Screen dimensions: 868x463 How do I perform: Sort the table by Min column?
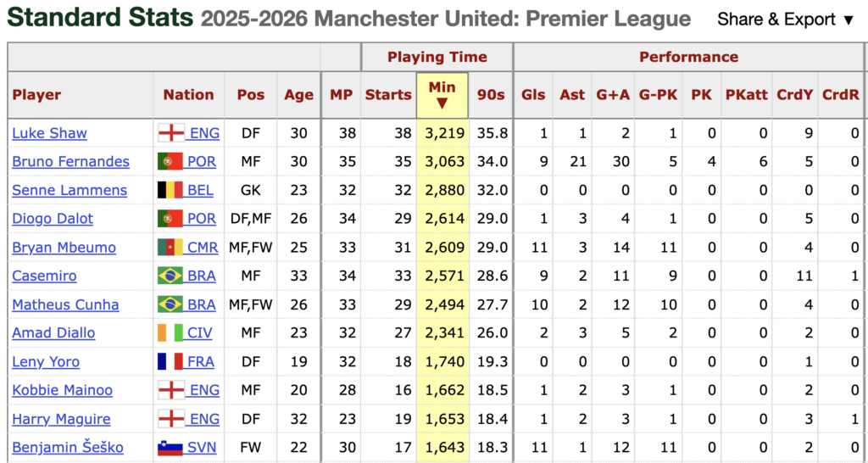(442, 95)
